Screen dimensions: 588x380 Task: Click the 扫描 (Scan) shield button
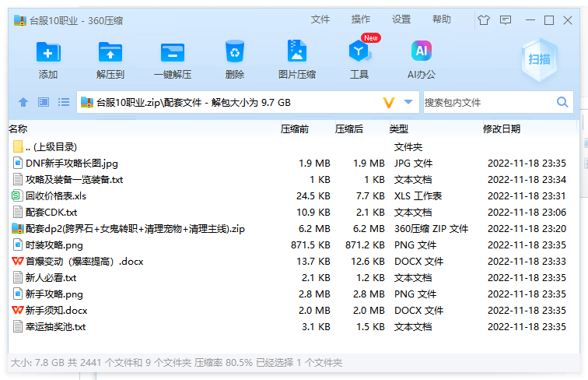pyautogui.click(x=540, y=59)
